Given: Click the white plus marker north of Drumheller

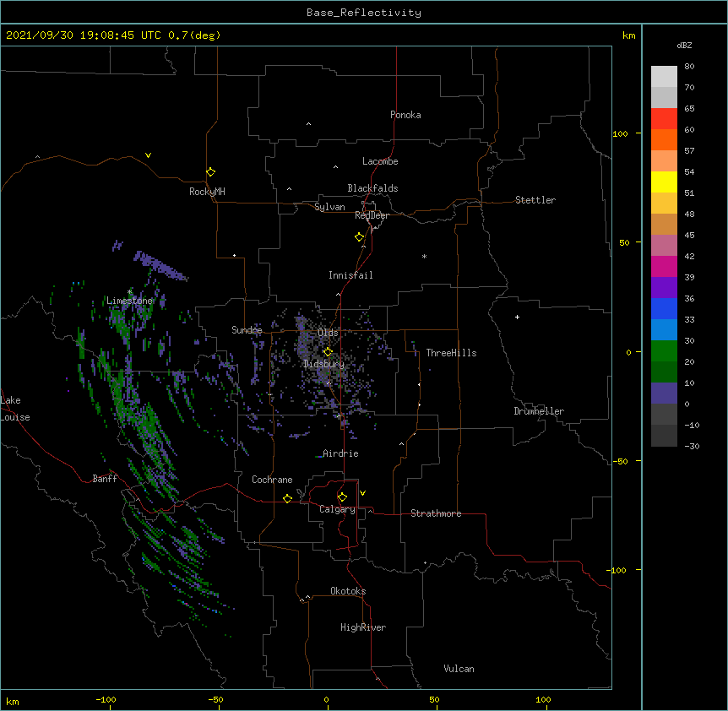Looking at the screenshot, I should point(517,317).
